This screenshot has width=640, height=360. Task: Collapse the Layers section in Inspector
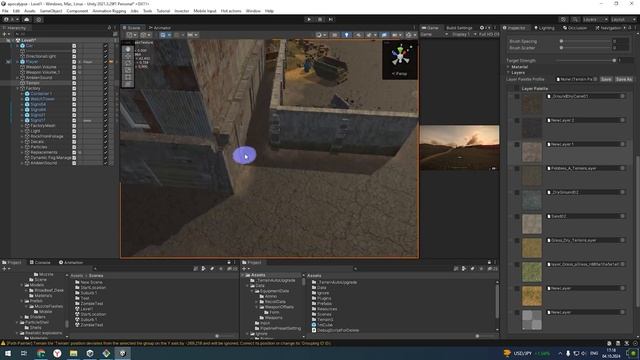coord(509,73)
